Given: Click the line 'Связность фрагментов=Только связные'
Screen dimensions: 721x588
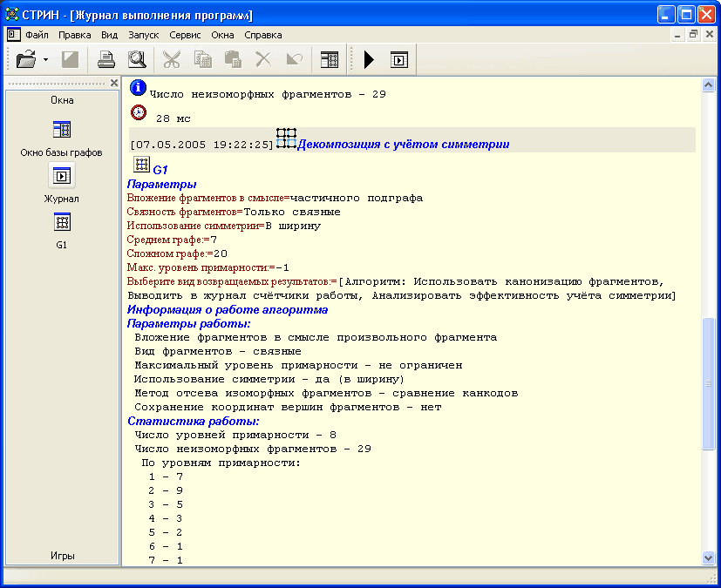Looking at the screenshot, I should click(234, 212).
